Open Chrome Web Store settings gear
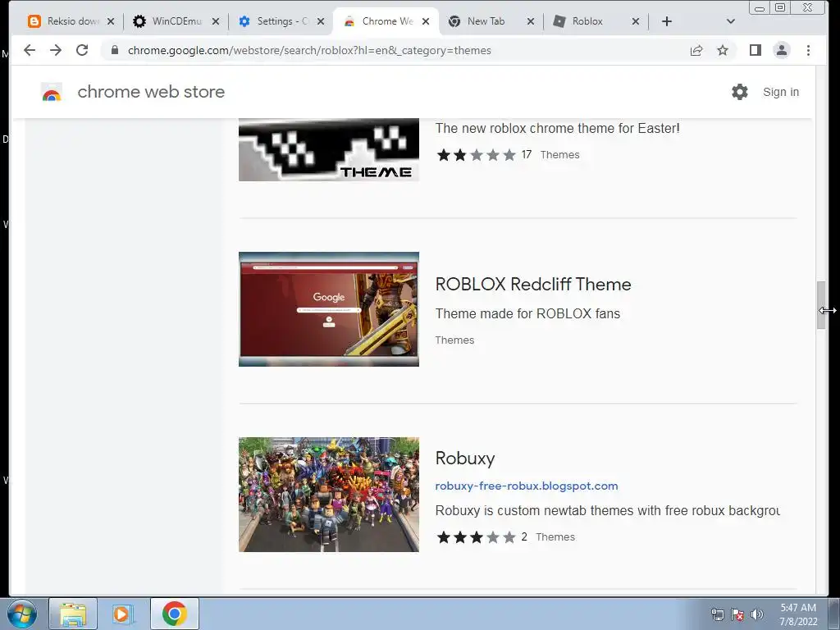 pyautogui.click(x=740, y=92)
